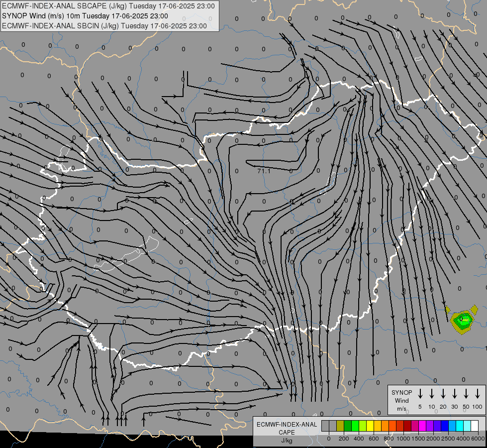
Task: Click the 10 label under the wind arrow
Action: [432, 407]
